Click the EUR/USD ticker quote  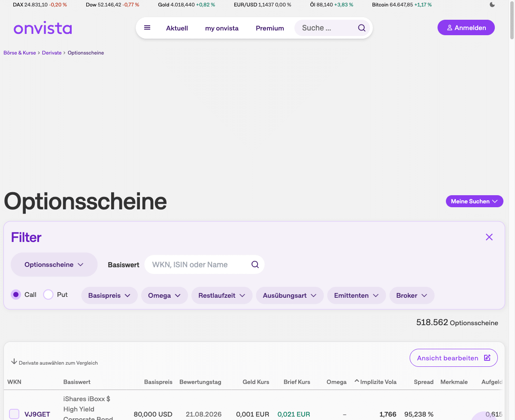[263, 5]
